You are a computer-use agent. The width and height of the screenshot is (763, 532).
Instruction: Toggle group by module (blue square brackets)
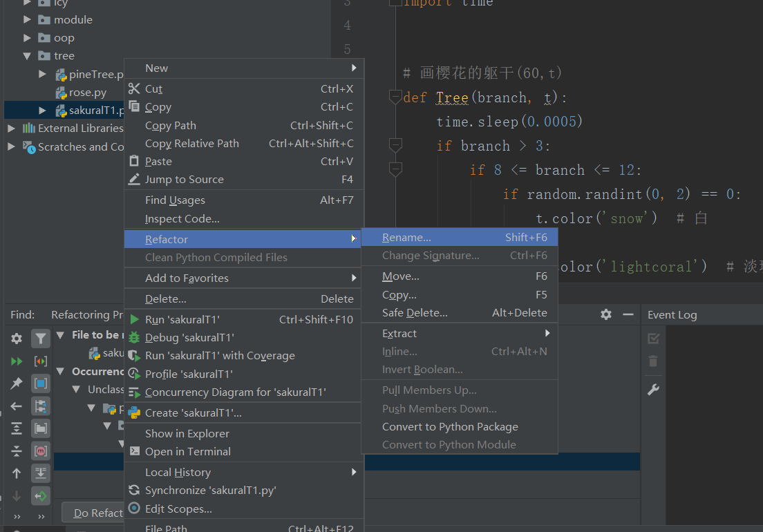[x=41, y=383]
